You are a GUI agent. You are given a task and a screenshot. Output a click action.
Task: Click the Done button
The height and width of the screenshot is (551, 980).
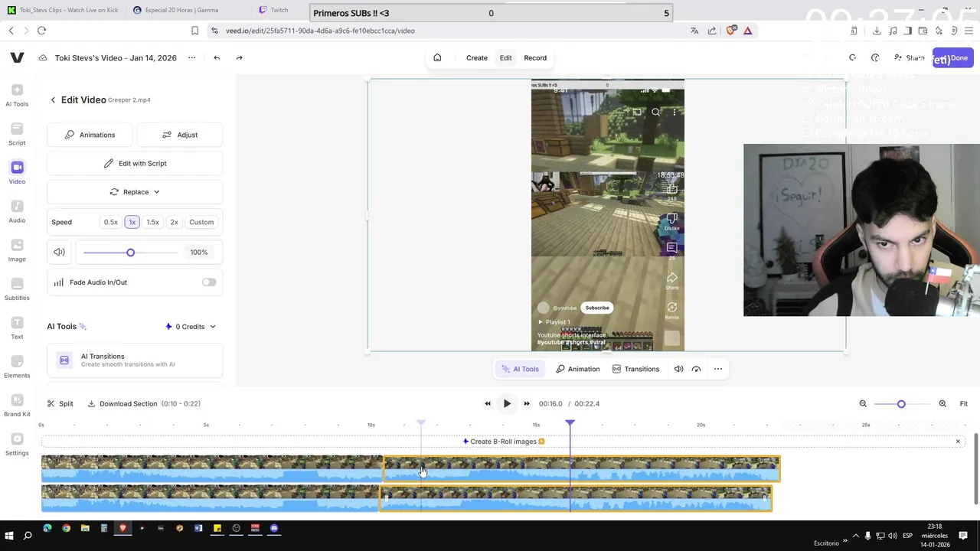pos(952,58)
